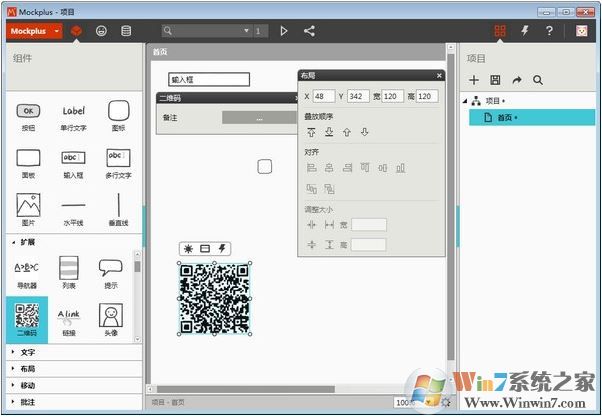This screenshot has width=602, height=417.
Task: Click the play preview icon in toolbar
Action: tap(284, 31)
